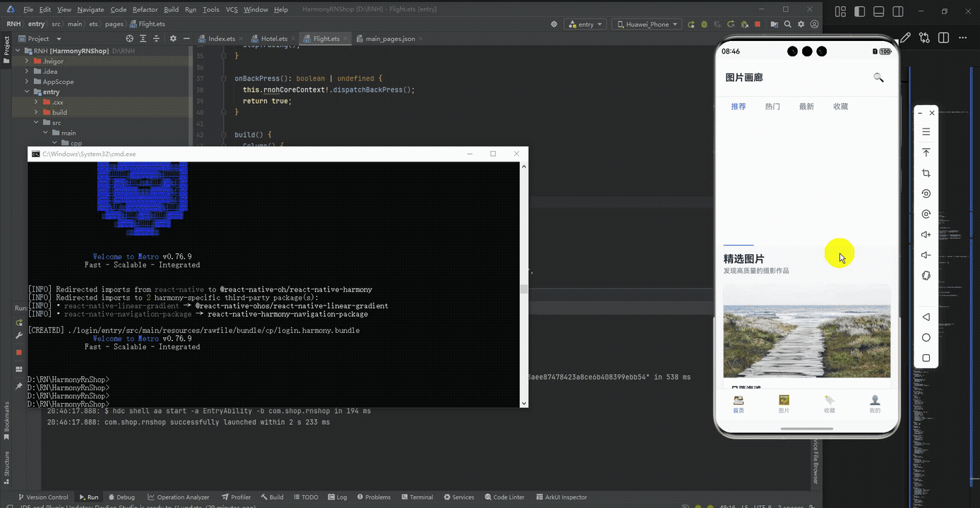Click emulator screenshot crop icon
Image resolution: width=980 pixels, height=508 pixels.
[x=926, y=173]
